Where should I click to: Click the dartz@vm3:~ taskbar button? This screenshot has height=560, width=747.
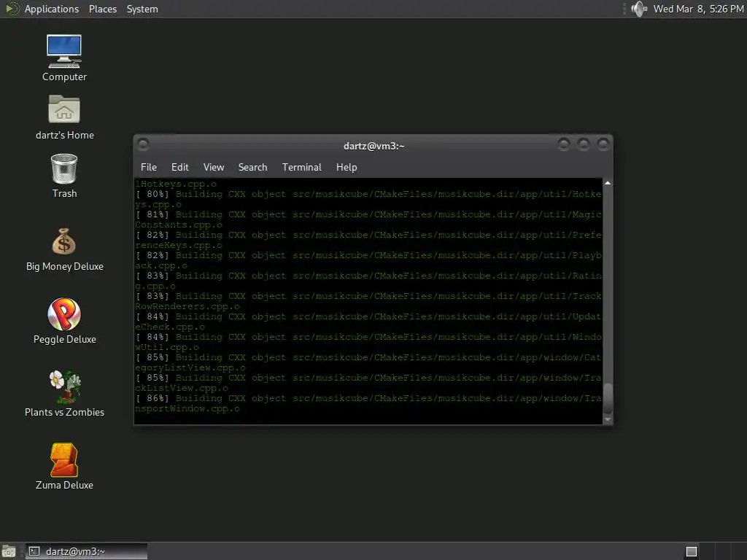[86, 551]
